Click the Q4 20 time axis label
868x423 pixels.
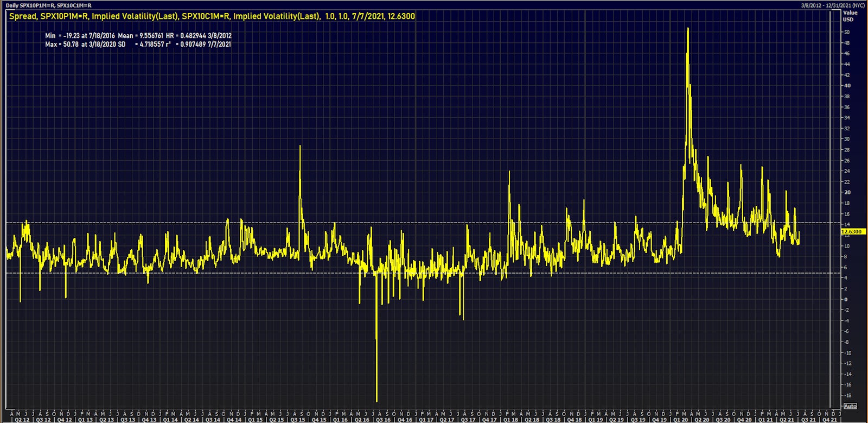pyautogui.click(x=745, y=420)
